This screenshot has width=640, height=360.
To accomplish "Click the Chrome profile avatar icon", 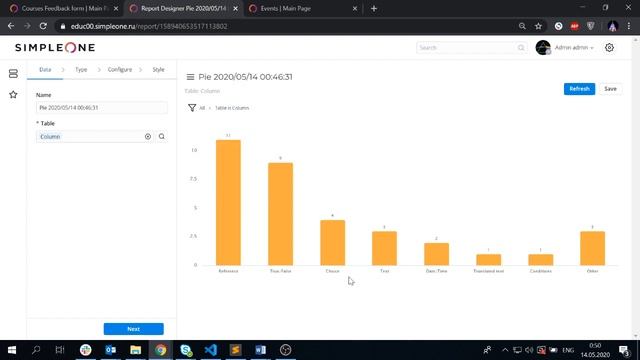I will (612, 26).
